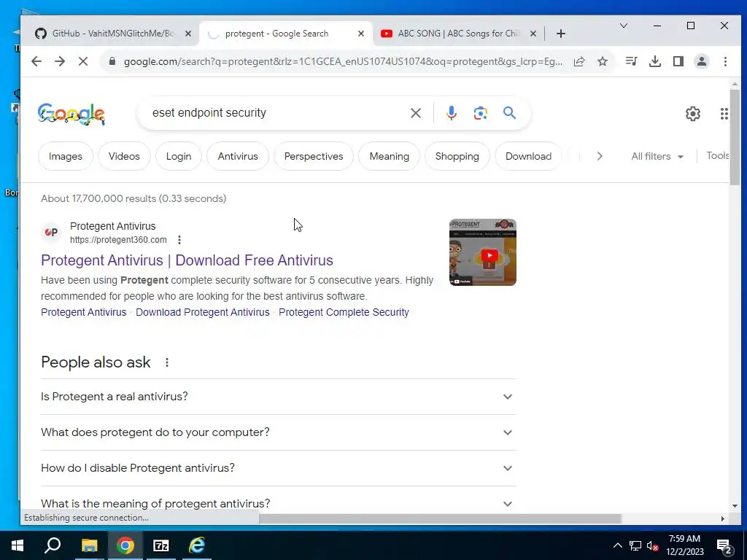The image size is (747, 560).
Task: Open People also ask options menu
Action: (167, 362)
